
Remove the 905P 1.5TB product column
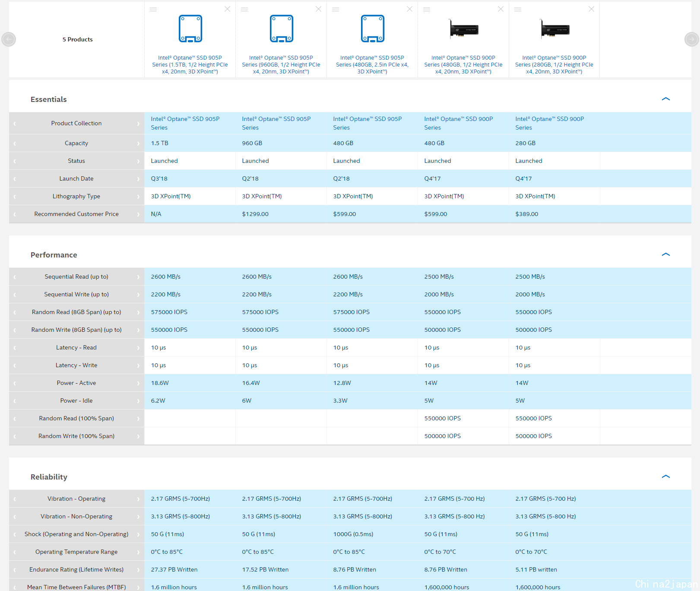(x=227, y=9)
